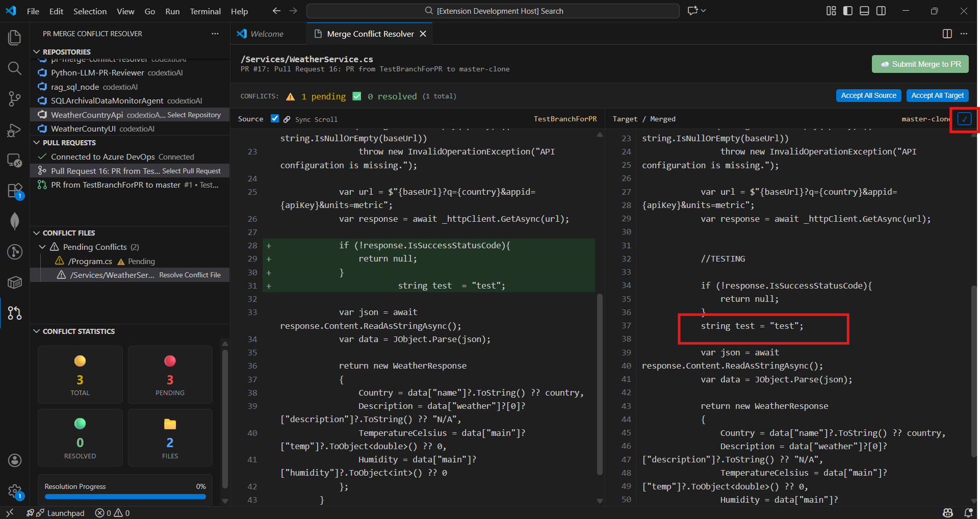Open the Selection menu
The image size is (980, 519).
point(90,11)
